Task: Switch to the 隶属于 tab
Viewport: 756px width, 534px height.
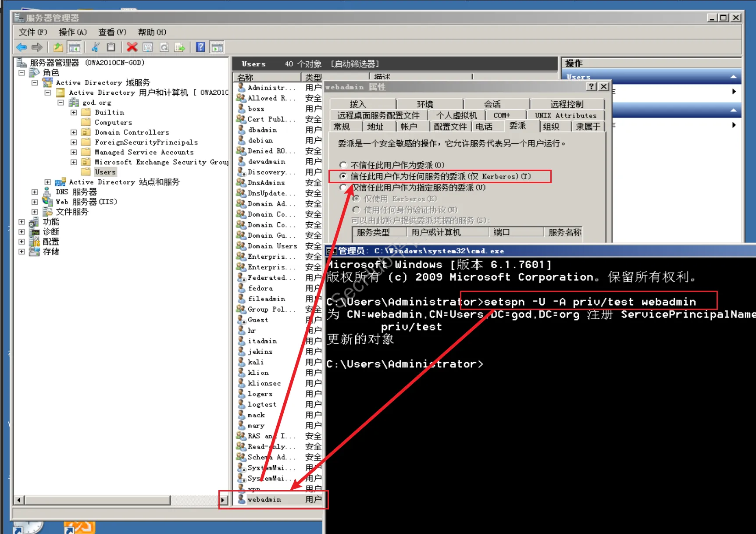Action: 588,127
